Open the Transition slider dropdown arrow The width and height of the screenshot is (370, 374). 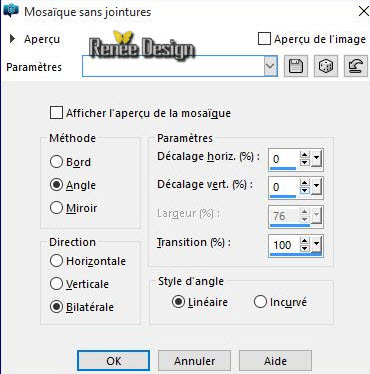pos(316,246)
